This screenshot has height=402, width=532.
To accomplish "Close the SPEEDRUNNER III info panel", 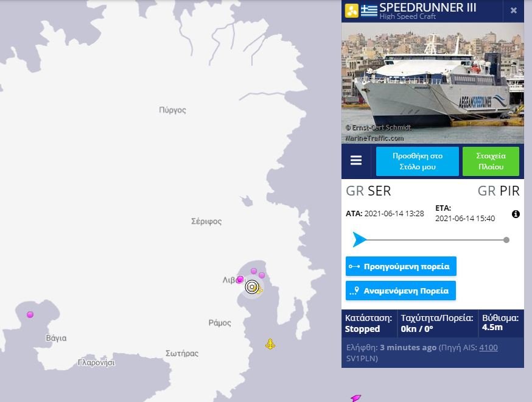I will point(514,10).
